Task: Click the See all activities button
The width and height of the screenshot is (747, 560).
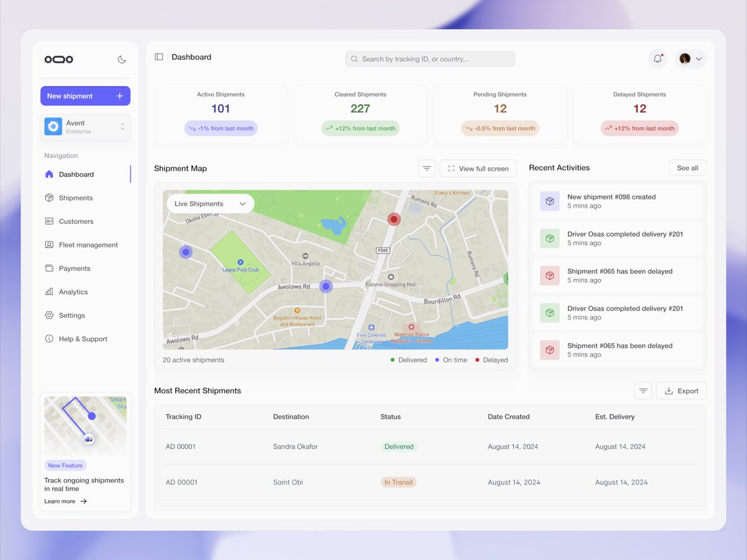Action: (687, 168)
